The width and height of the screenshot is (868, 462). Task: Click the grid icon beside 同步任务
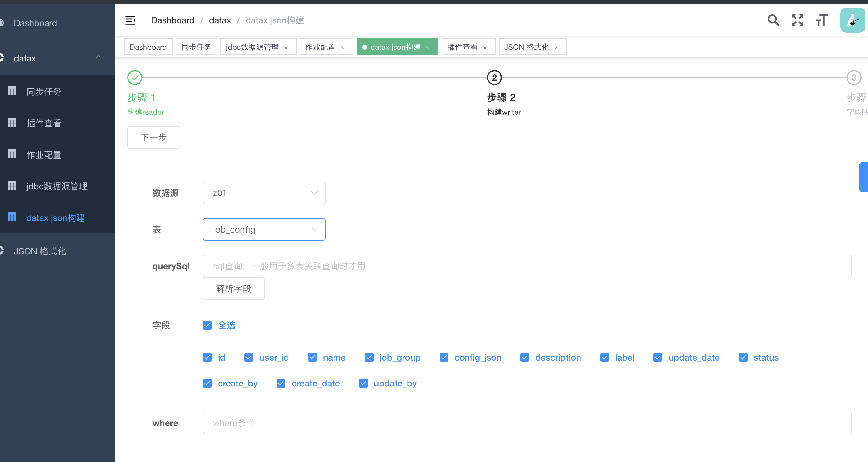[12, 91]
